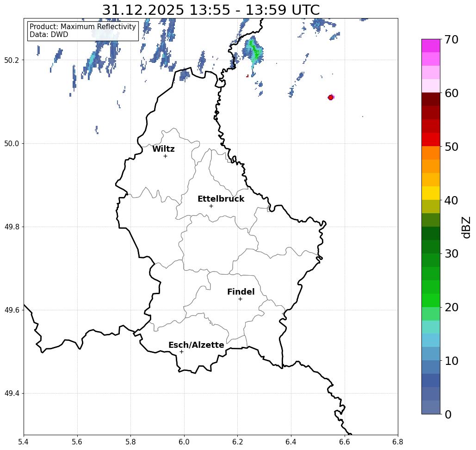
Task: Click the Esch/Alzette station cross marker
Action: 181,351
